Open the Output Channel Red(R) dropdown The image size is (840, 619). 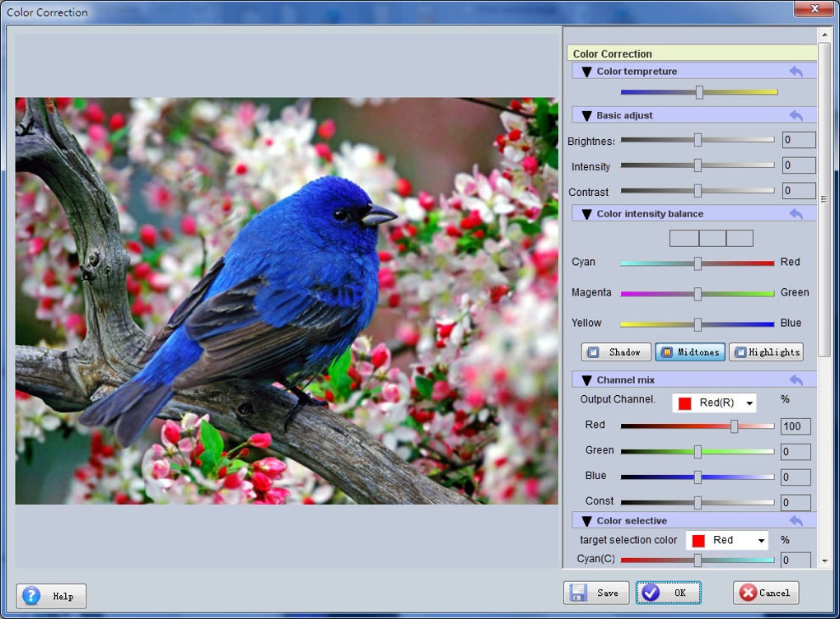(x=714, y=403)
